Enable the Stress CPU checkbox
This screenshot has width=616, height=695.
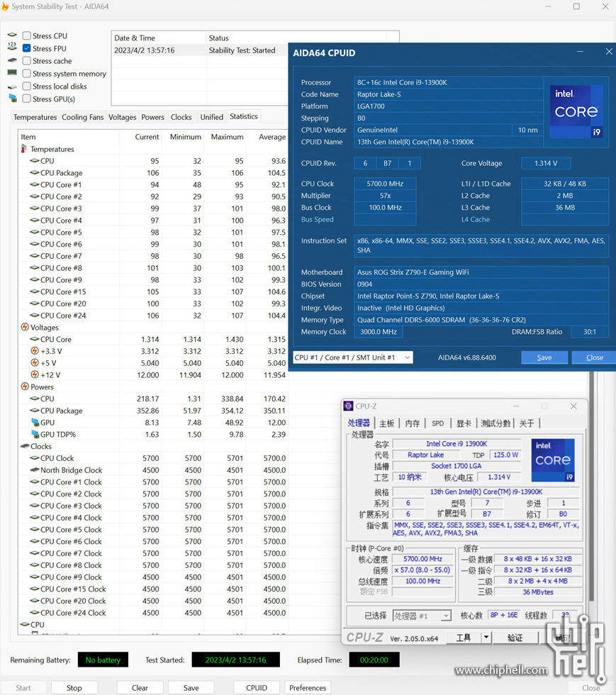[x=27, y=35]
